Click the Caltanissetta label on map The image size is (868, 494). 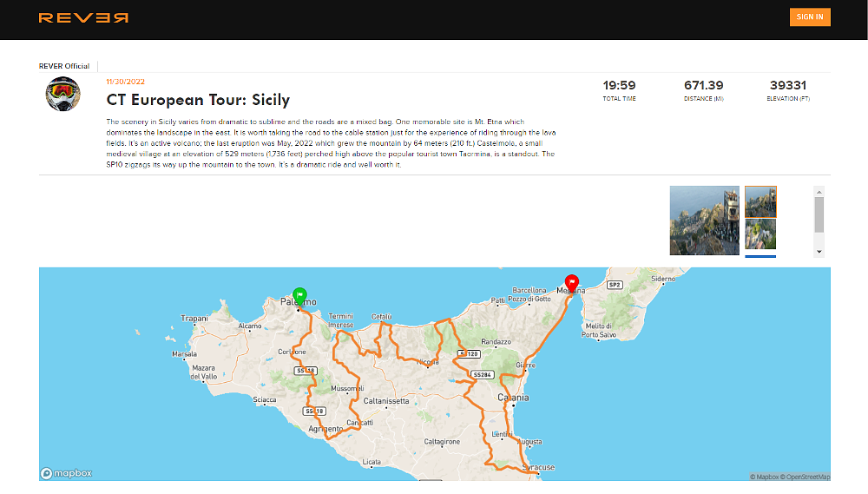(386, 401)
